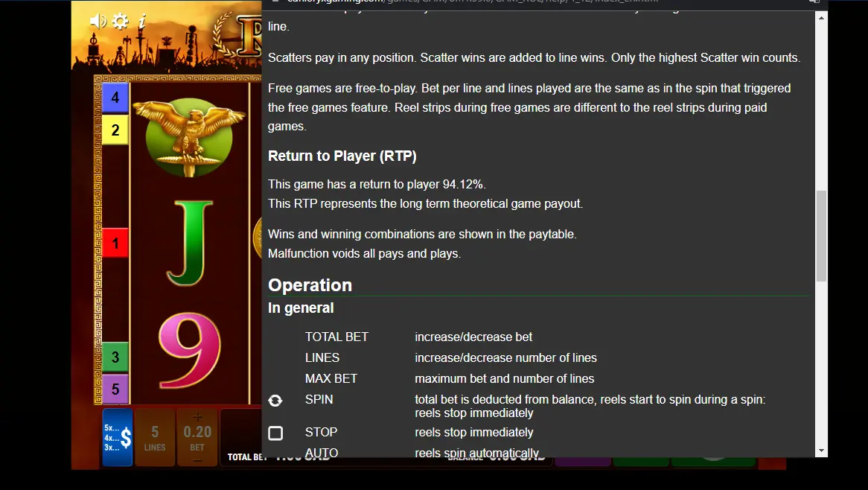Select payline 5 purple marker
The height and width of the screenshot is (490, 868).
pos(115,389)
